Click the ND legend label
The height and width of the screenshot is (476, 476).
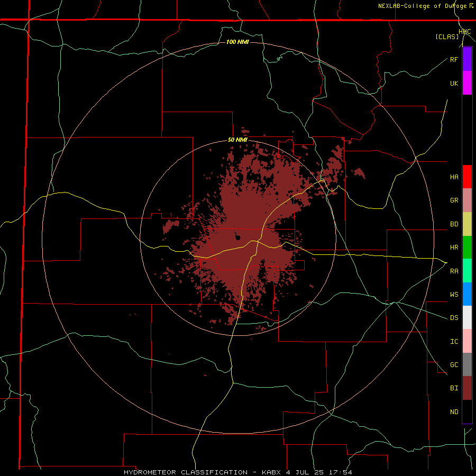(454, 412)
